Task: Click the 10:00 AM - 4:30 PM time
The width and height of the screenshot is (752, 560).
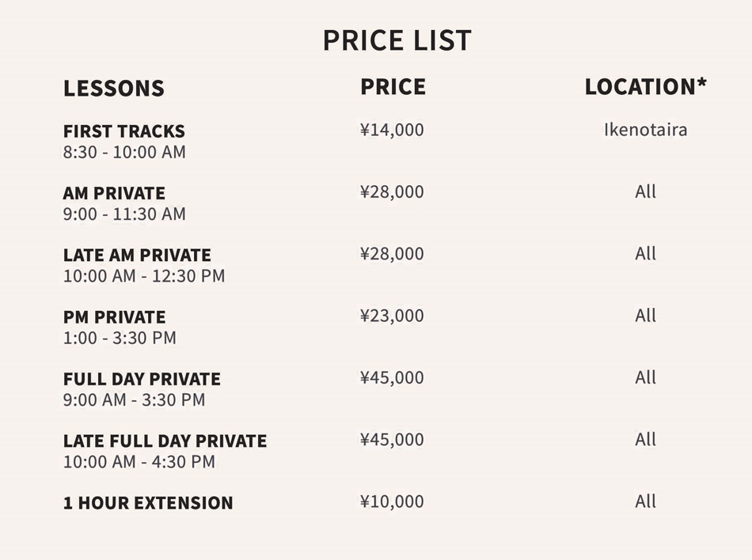Action: tap(139, 462)
